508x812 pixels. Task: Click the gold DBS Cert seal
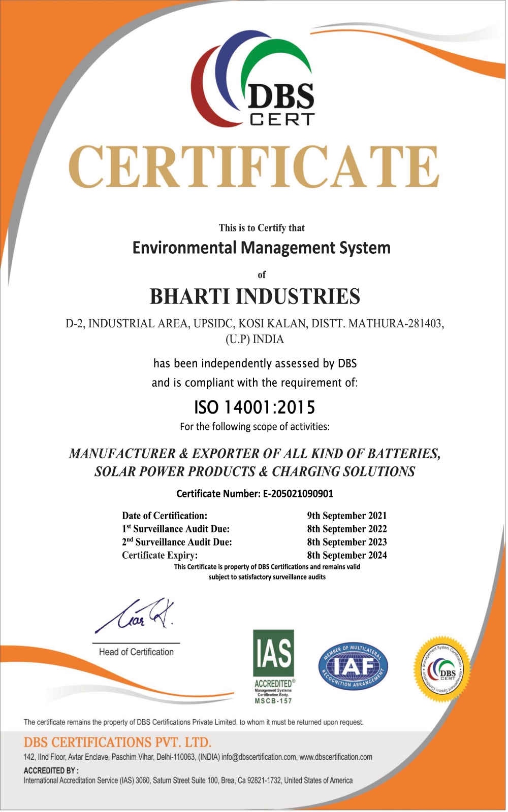[440, 669]
